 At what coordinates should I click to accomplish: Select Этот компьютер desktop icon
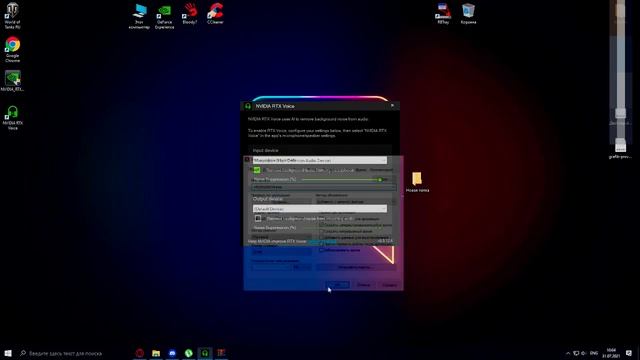(x=139, y=16)
